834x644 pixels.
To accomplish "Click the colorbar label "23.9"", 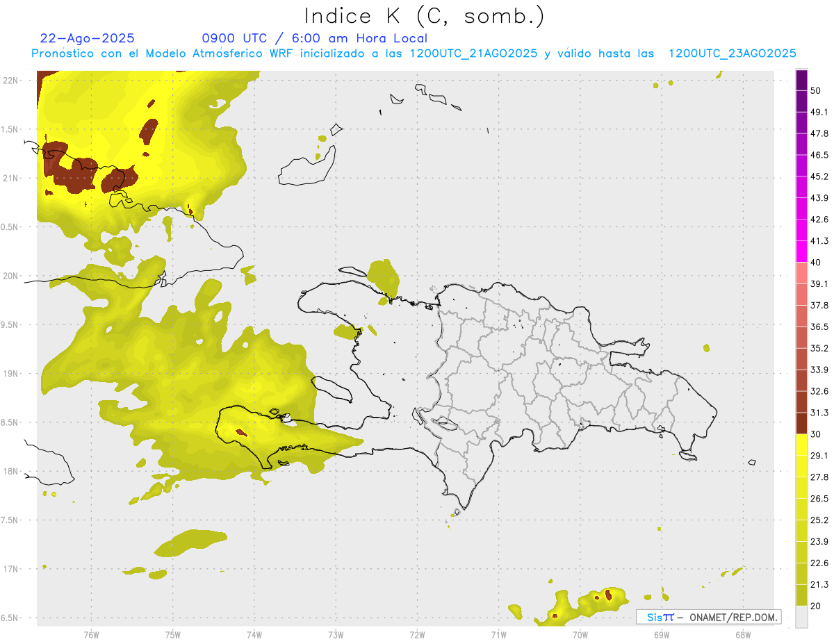I will [819, 542].
